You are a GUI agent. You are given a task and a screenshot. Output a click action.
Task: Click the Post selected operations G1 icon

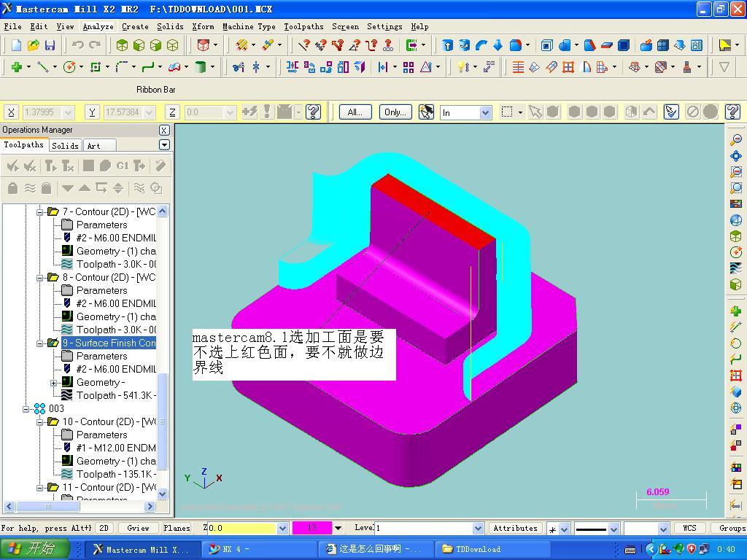click(123, 166)
